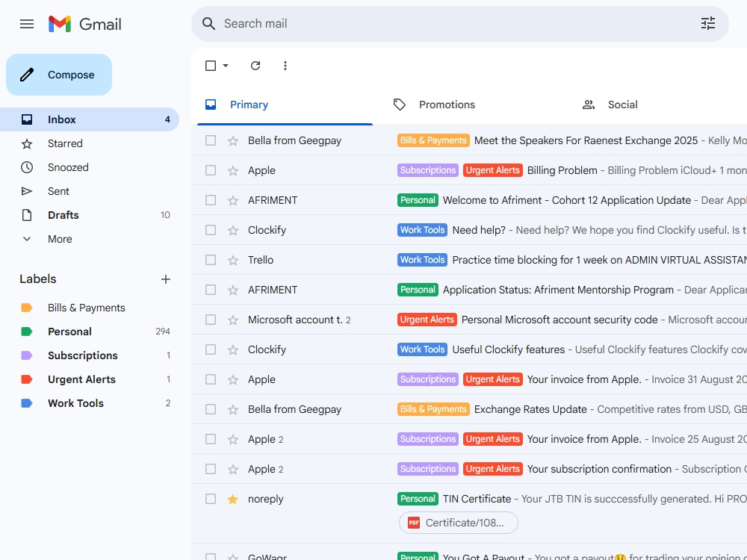Check the Clockify Need help email checkbox
Screen dimensions: 747x560
pyautogui.click(x=211, y=230)
